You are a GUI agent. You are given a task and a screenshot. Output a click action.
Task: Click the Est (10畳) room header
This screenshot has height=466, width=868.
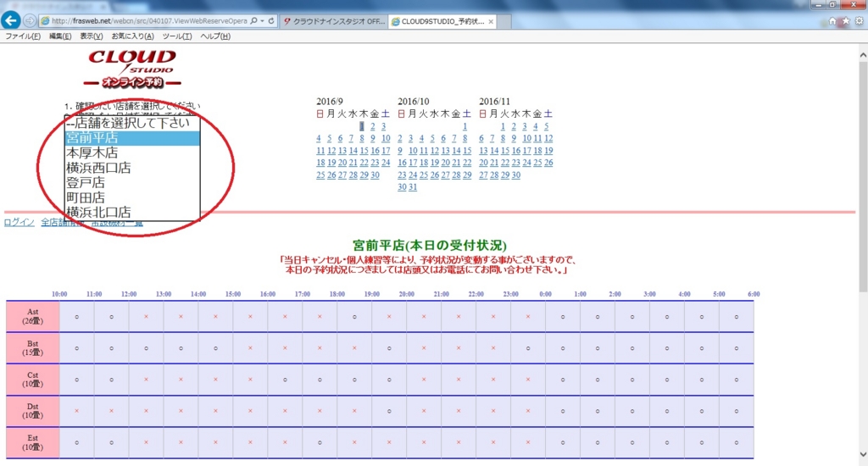(x=33, y=442)
